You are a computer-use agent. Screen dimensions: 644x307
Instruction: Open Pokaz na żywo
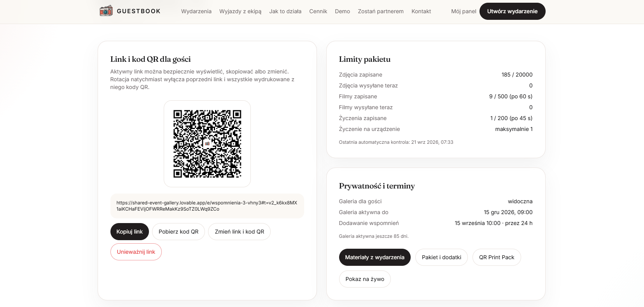365,279
